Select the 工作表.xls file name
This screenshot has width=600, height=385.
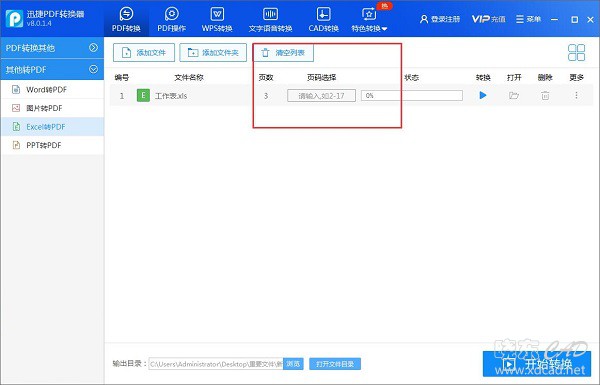[x=171, y=96]
